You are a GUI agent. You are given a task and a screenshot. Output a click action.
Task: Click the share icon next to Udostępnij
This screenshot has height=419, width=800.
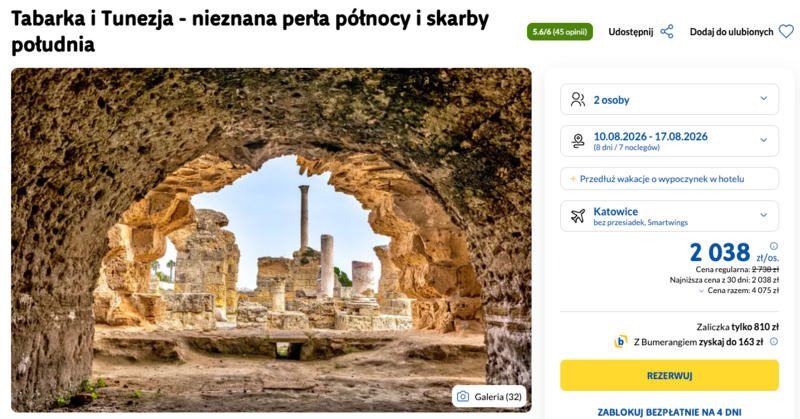pyautogui.click(x=667, y=32)
